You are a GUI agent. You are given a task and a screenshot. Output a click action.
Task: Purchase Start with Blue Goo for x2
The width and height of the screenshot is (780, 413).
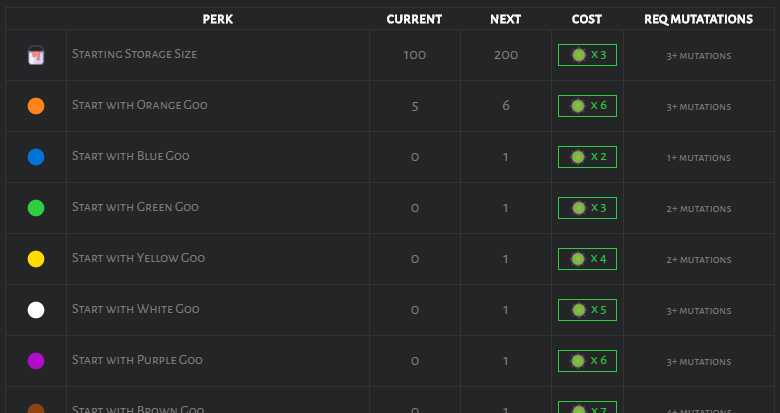coord(587,157)
